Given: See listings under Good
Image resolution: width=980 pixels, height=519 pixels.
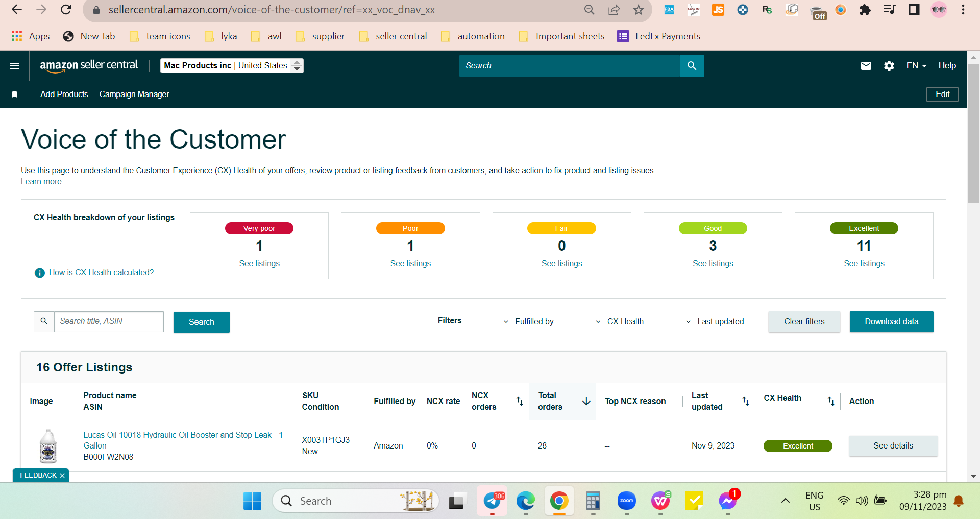Looking at the screenshot, I should pos(713,264).
